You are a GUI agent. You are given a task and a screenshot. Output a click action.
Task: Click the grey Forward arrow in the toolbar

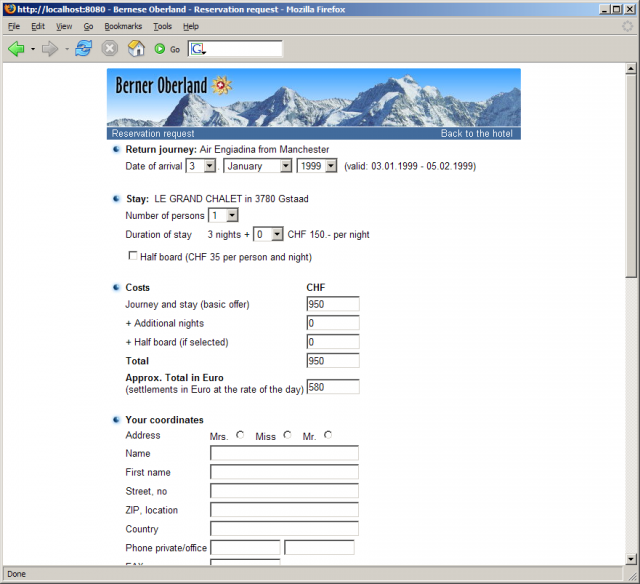(x=50, y=49)
